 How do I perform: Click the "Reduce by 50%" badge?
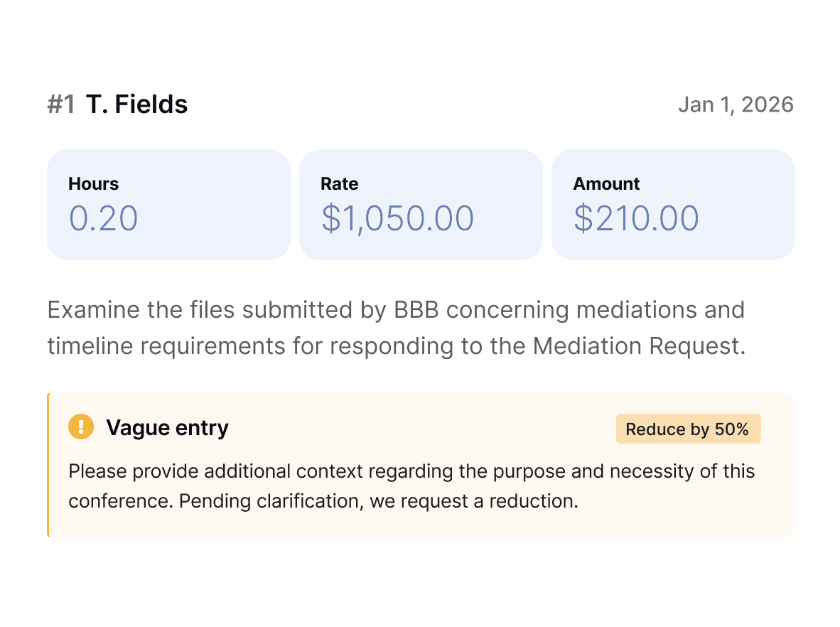pyautogui.click(x=687, y=429)
